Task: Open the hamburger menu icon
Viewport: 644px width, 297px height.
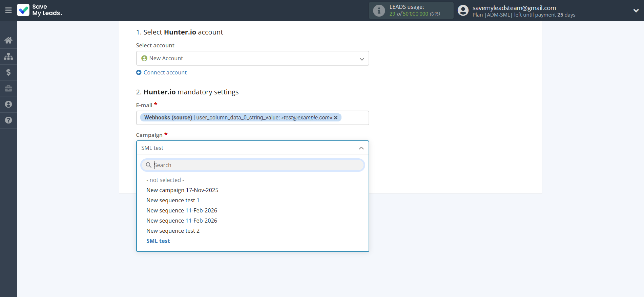Action: [8, 10]
